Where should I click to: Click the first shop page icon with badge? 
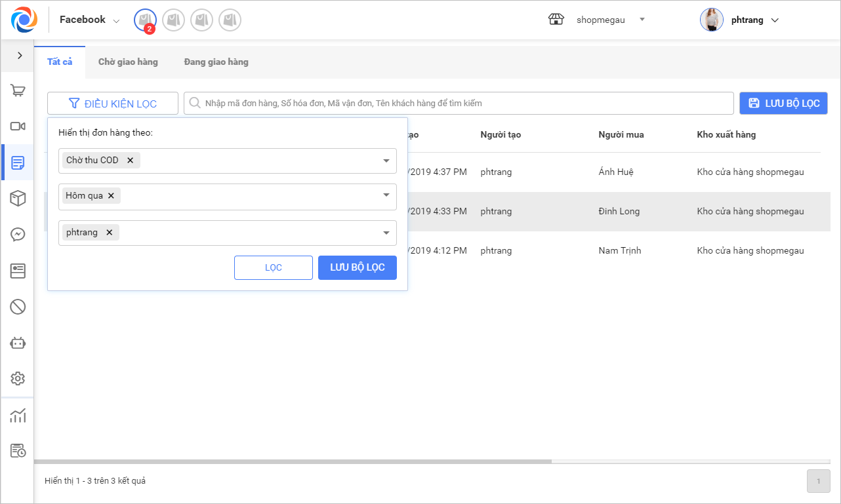click(x=145, y=20)
